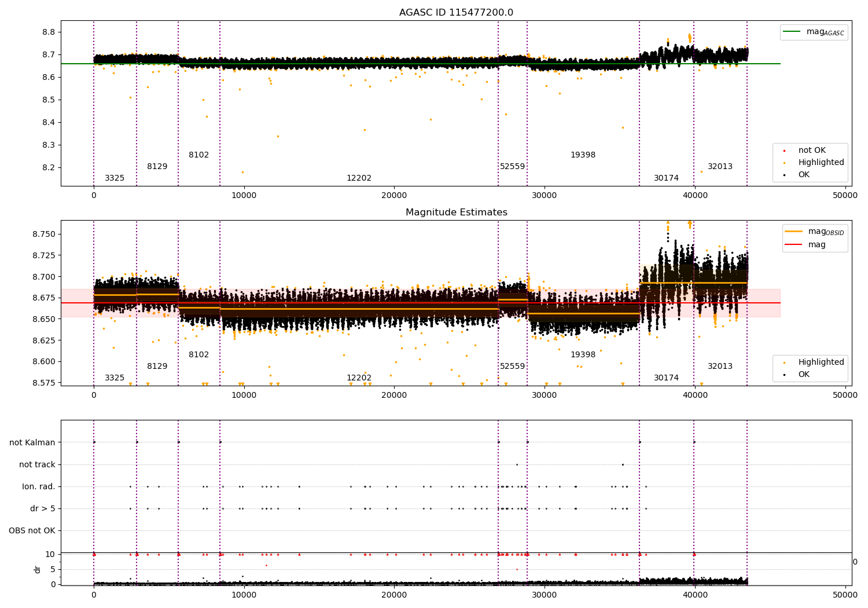Click obsid 12202 in Magnitude Estimates plot

pos(359,378)
